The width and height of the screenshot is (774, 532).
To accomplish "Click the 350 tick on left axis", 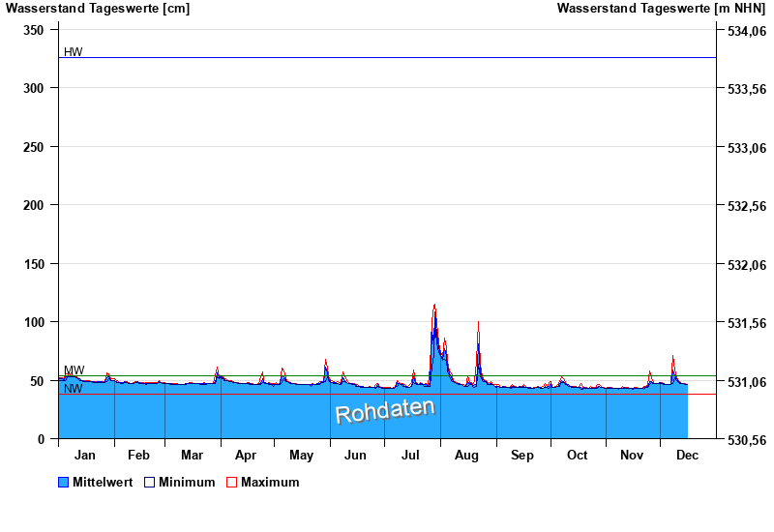I will pos(34,30).
